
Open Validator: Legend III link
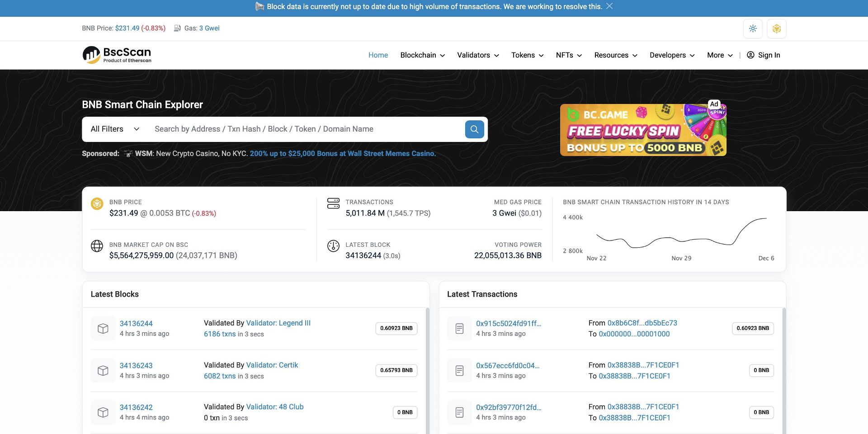[x=278, y=323]
